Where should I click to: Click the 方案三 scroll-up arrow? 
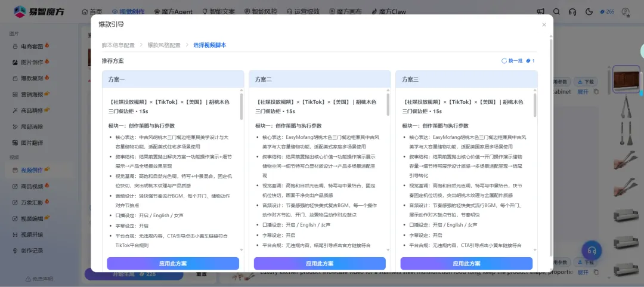pyautogui.click(x=535, y=90)
